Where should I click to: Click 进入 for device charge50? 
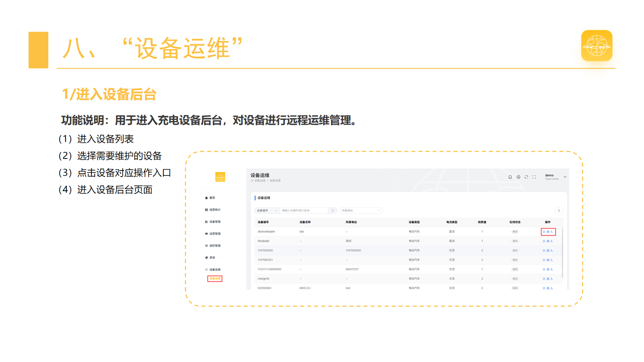click(548, 279)
